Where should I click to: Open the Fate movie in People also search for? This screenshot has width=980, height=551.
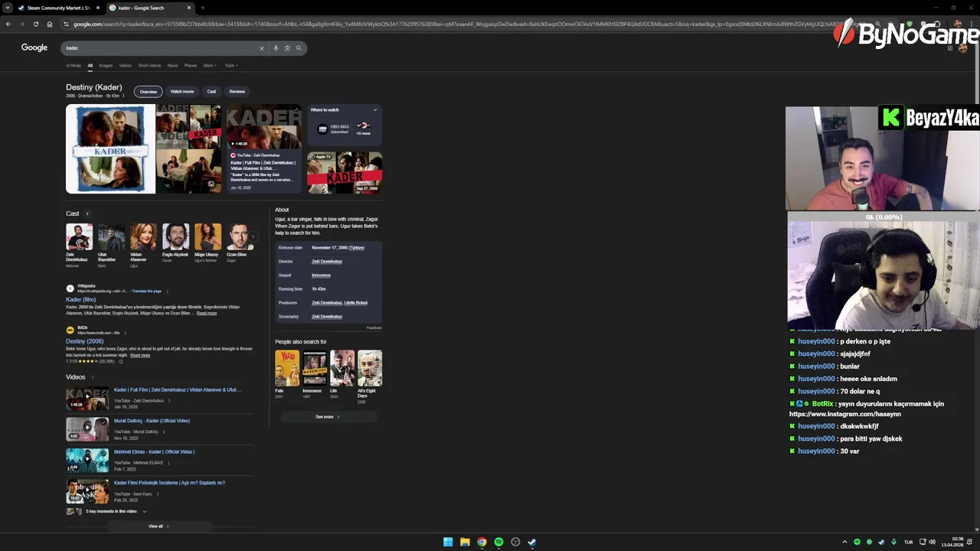point(287,374)
